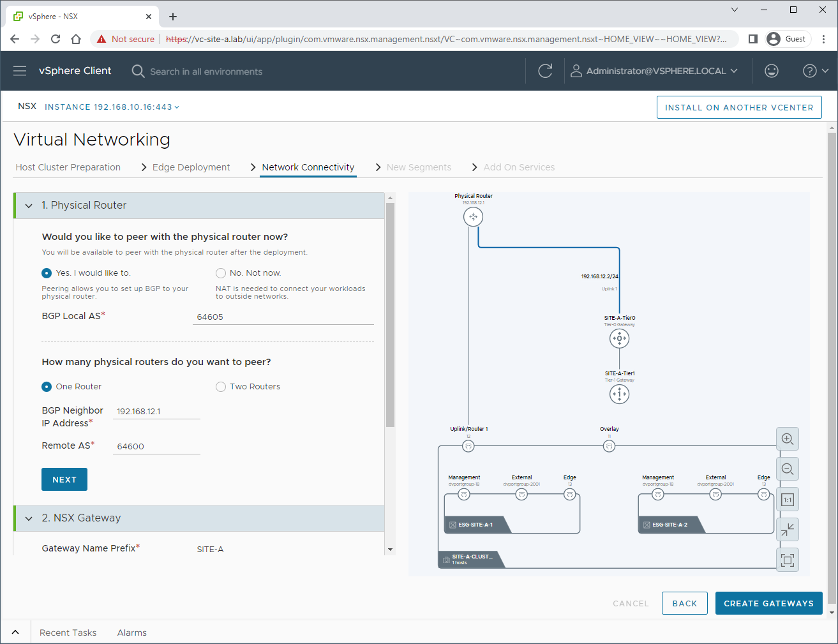Edit the BGP Local AS field
Viewport: 838px width, 644px height.
pyautogui.click(x=283, y=317)
